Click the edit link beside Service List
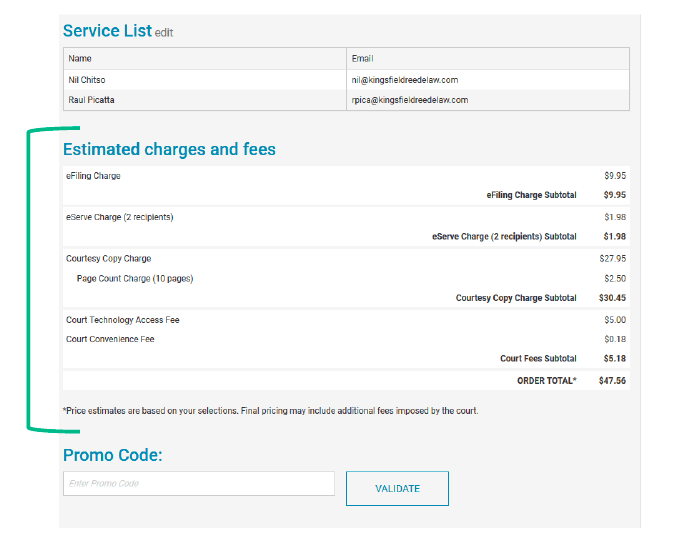This screenshot has width=675, height=540. [163, 33]
